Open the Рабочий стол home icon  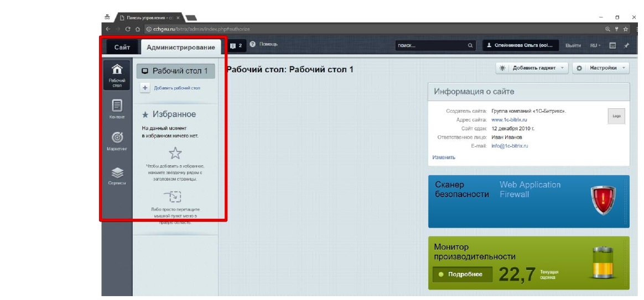click(x=117, y=71)
